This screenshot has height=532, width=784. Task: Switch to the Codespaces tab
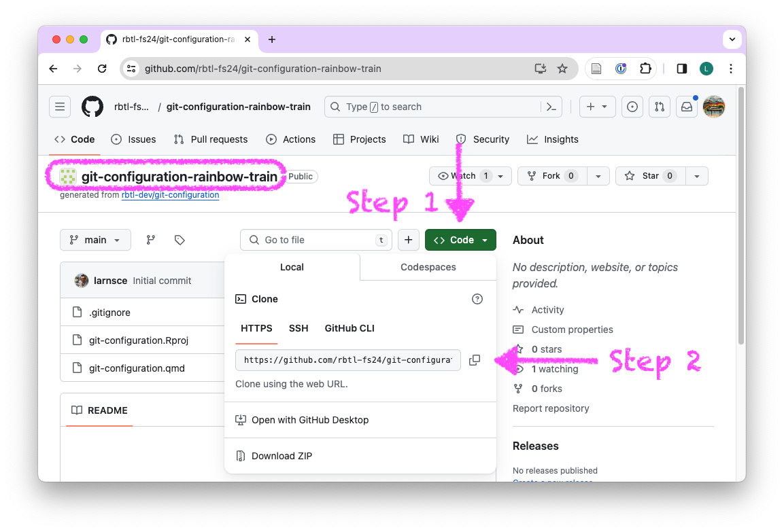click(428, 267)
